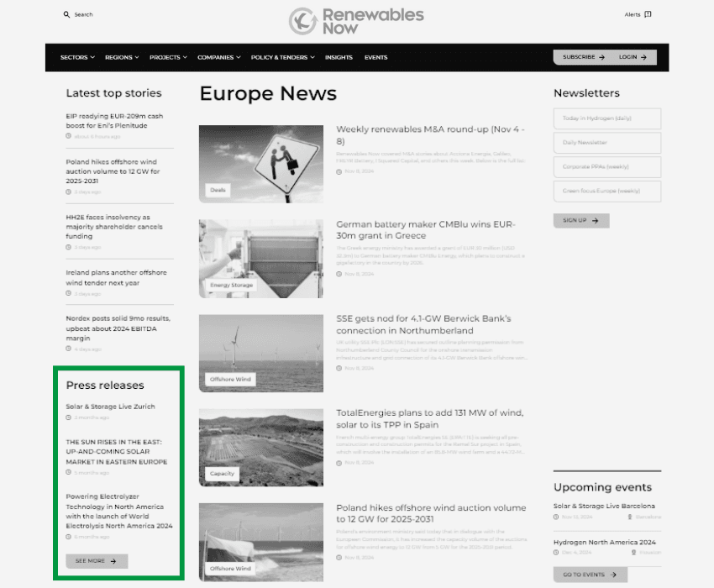Click arrow icon on Subscribe button

[x=602, y=57]
